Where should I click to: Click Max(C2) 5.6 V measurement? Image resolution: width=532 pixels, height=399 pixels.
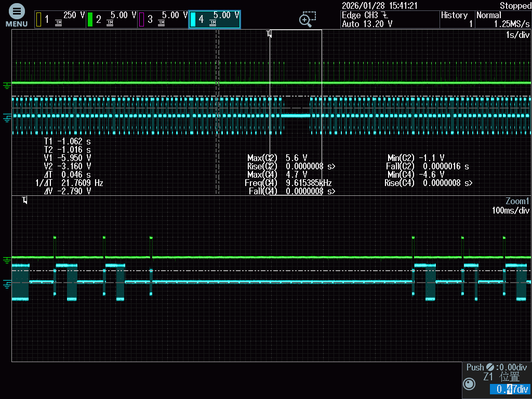[277, 158]
